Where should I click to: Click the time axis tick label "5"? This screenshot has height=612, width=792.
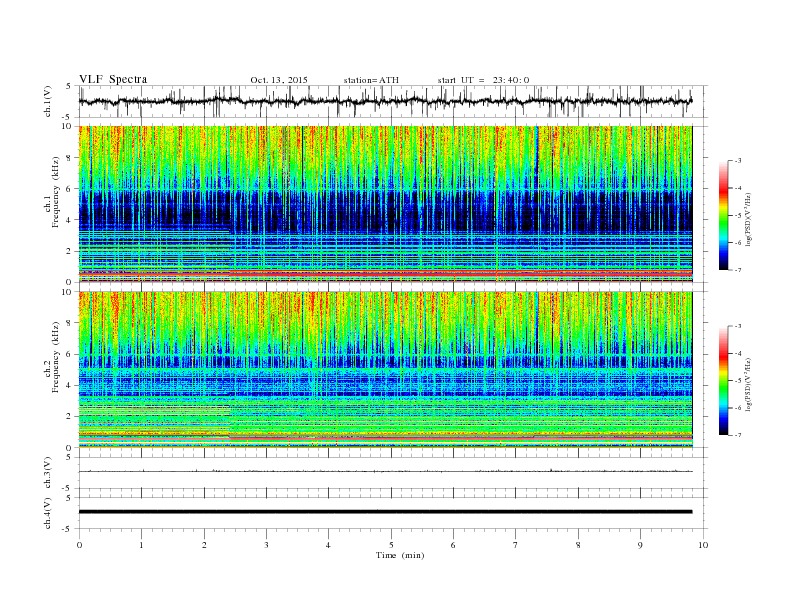click(391, 545)
